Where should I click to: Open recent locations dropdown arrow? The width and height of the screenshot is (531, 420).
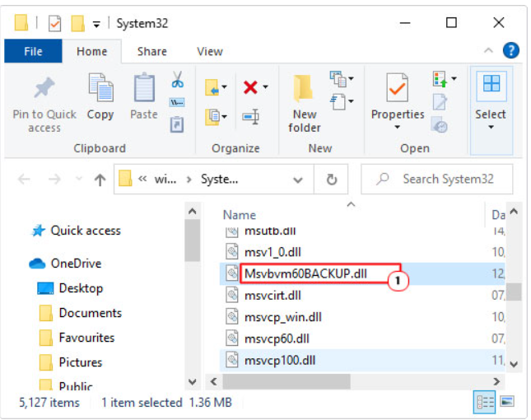tap(78, 179)
